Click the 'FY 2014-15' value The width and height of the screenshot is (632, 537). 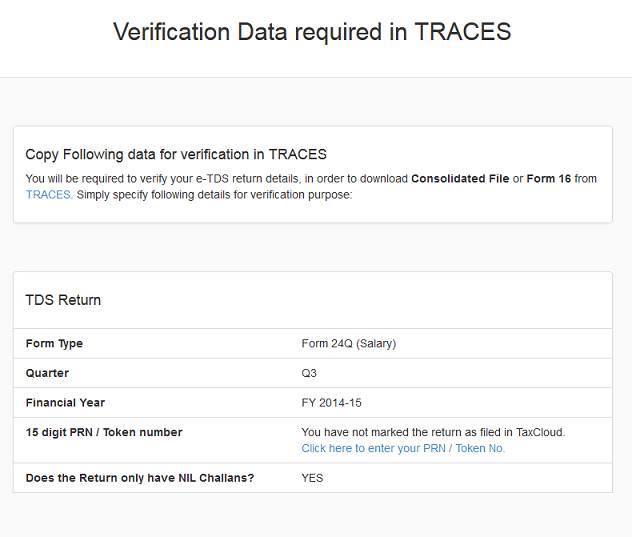[331, 403]
